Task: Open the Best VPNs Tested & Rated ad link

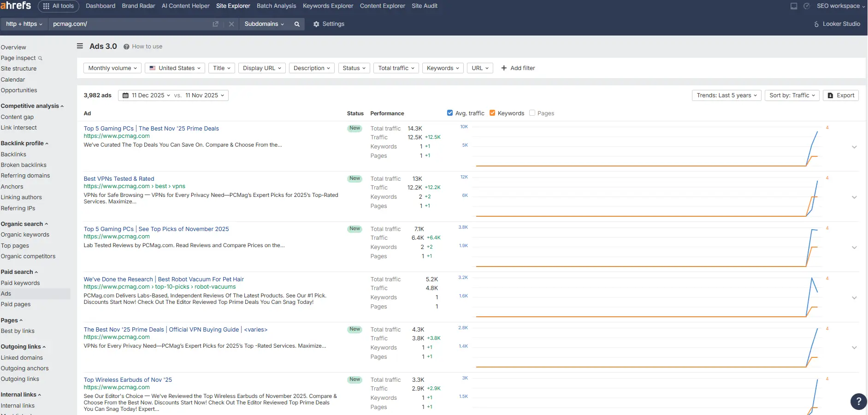Action: pos(118,178)
